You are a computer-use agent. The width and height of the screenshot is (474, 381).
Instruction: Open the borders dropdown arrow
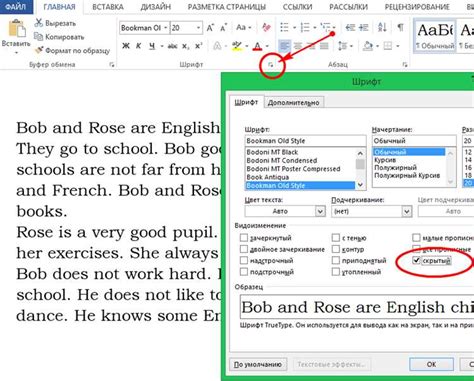(x=398, y=46)
